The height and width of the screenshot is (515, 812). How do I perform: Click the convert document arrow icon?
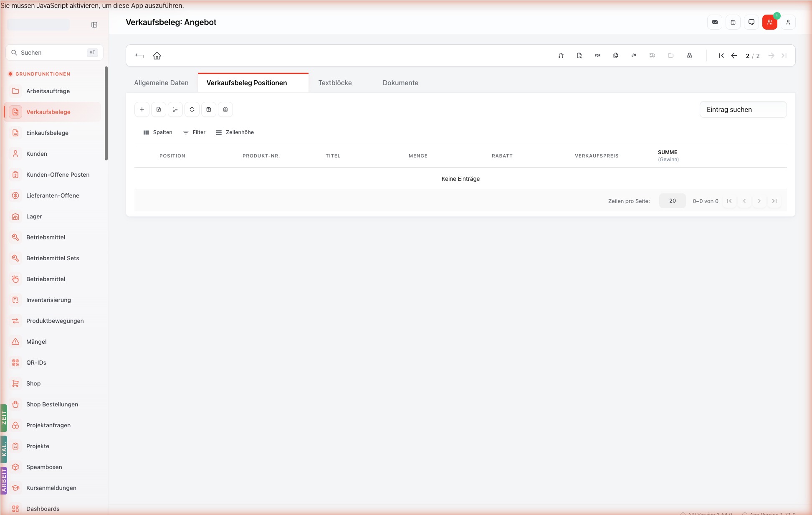561,56
